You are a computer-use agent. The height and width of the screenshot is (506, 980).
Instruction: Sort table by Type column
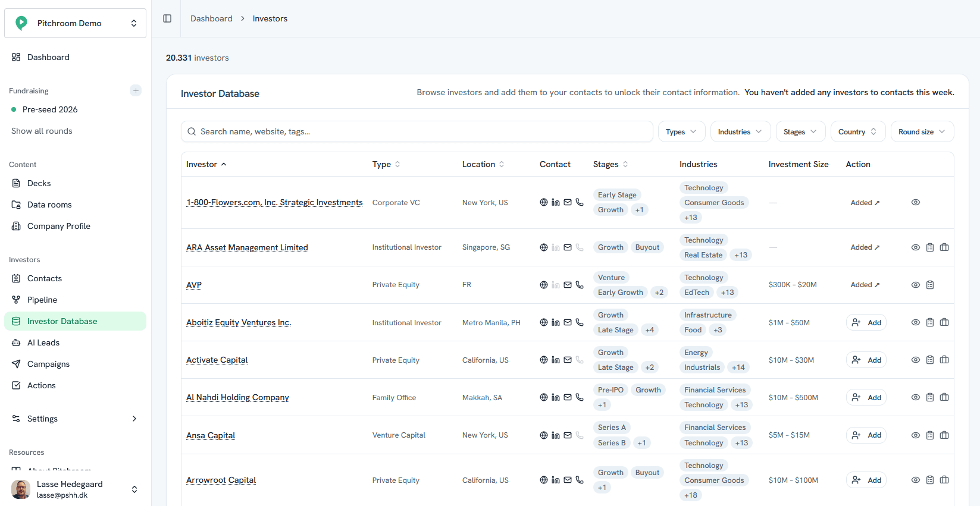click(386, 164)
